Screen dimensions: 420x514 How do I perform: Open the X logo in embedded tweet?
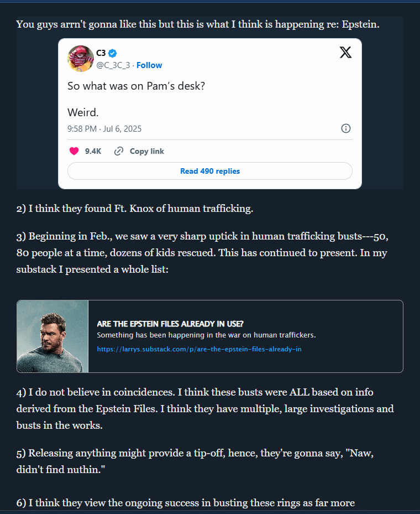tap(345, 53)
